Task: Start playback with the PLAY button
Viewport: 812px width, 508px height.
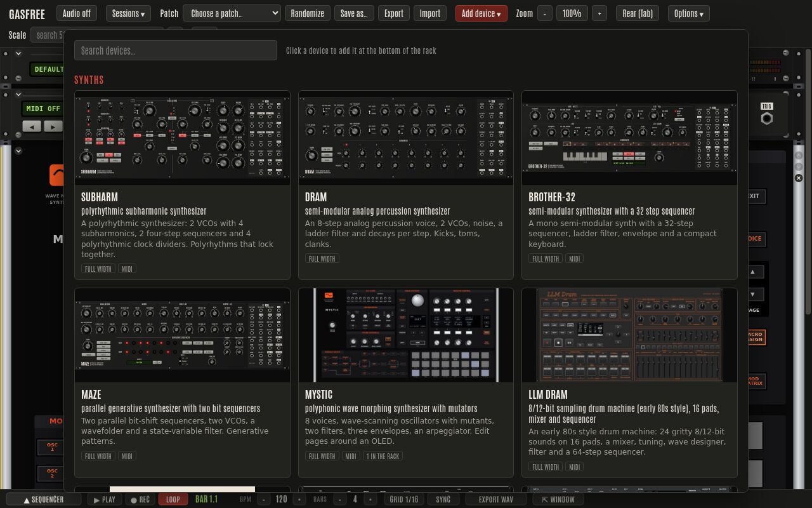Action: coord(104,500)
